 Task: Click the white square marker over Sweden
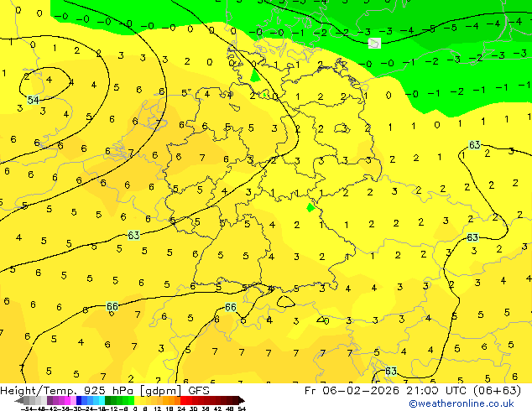(x=374, y=44)
